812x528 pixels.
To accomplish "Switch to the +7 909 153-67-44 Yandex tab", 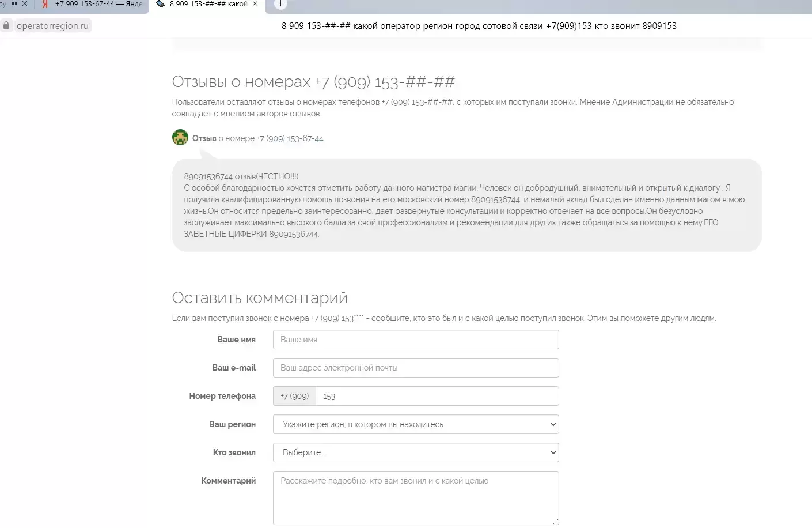I will coord(92,5).
